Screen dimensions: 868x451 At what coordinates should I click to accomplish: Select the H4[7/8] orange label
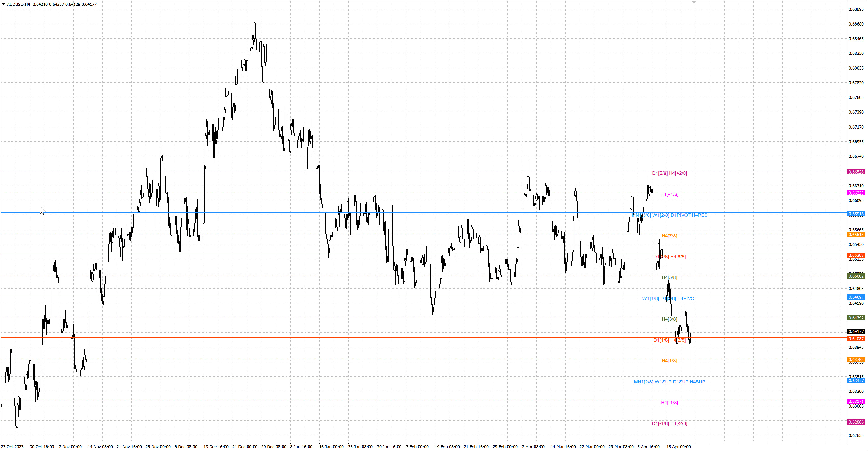(x=669, y=236)
